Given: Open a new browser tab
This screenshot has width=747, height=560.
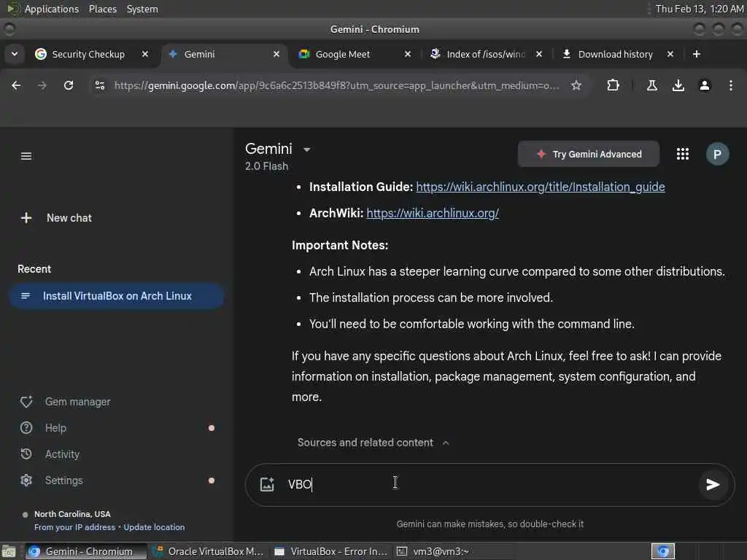Looking at the screenshot, I should click(x=697, y=54).
